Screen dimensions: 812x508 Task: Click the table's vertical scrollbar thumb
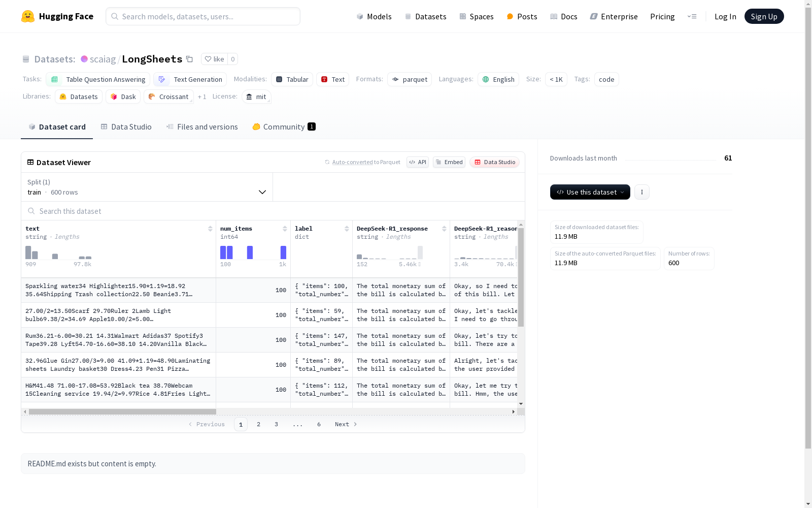pyautogui.click(x=521, y=277)
